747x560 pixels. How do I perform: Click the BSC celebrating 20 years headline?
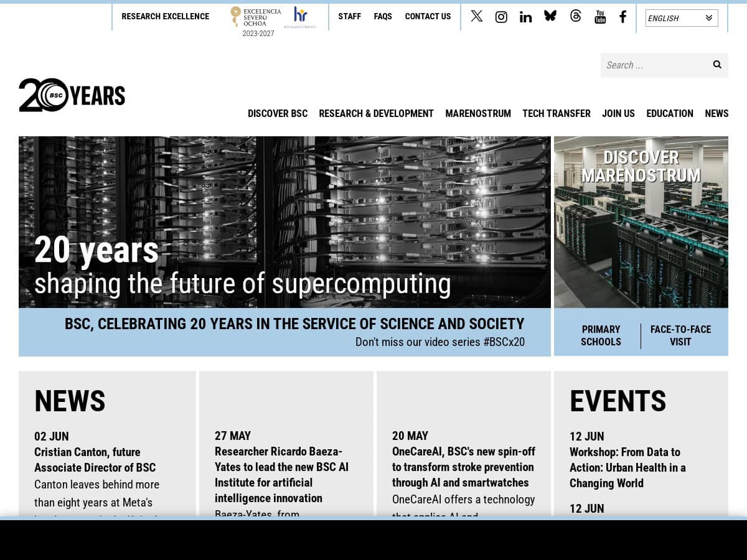pos(294,324)
